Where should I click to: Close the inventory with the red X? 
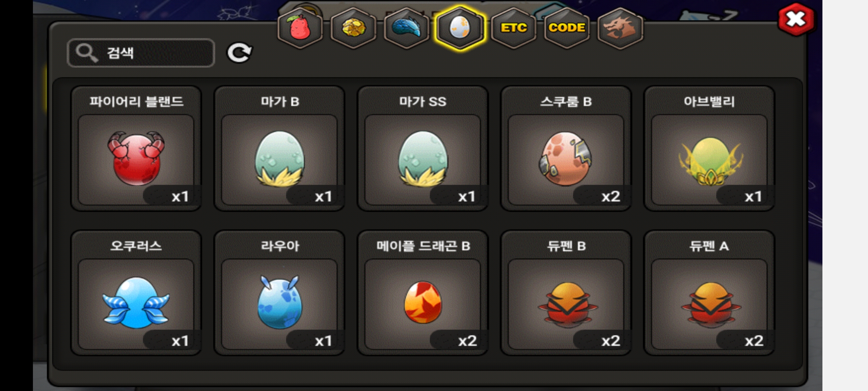point(796,19)
